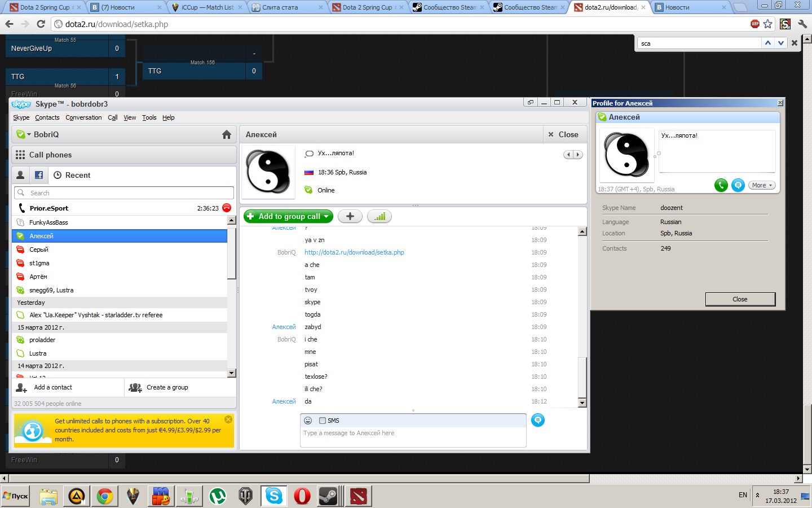Viewport: 812px width, 508px height.
Task: Go back in the Chrome browser
Action: [x=9, y=24]
